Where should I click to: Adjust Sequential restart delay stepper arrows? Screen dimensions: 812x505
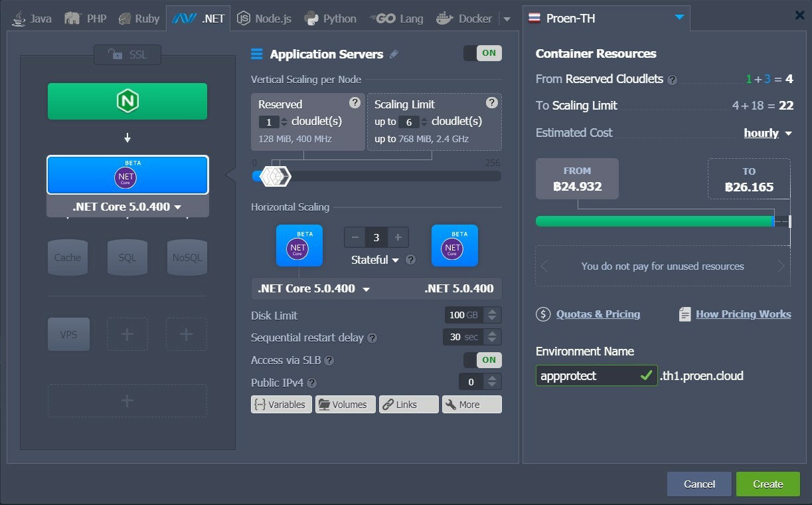tap(492, 337)
